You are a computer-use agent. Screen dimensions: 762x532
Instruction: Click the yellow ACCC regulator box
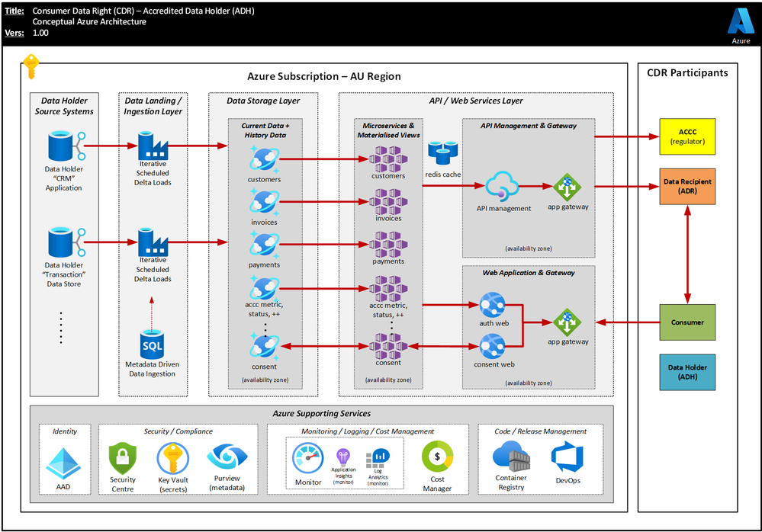(x=687, y=136)
